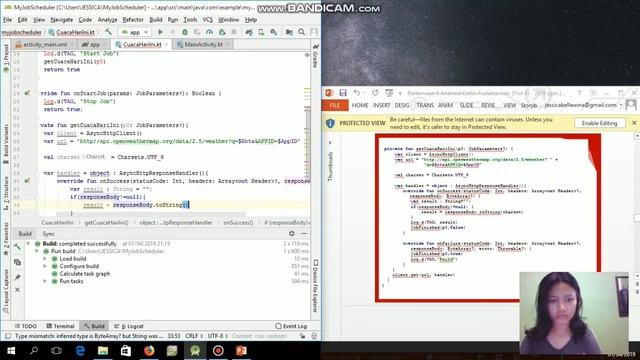Click Enable Editing in Protected View bar
This screenshot has height=360, width=640.
coord(599,123)
